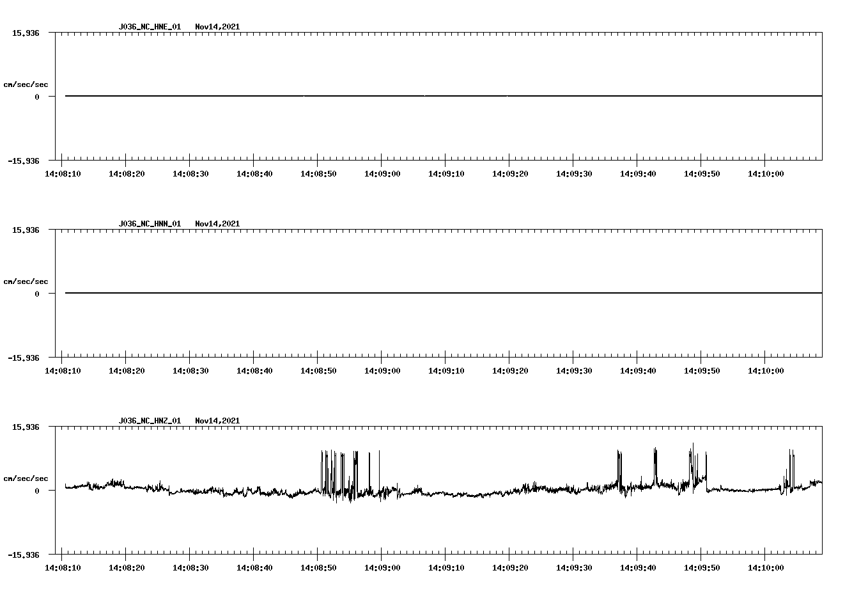
Task: Pick the 14:09:30 time label under HNE plot
Action: [x=574, y=174]
